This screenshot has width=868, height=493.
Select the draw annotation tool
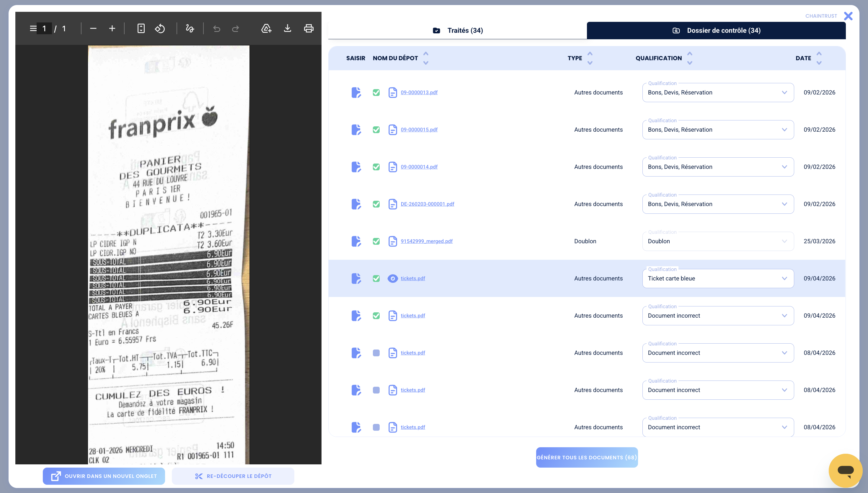click(x=190, y=28)
